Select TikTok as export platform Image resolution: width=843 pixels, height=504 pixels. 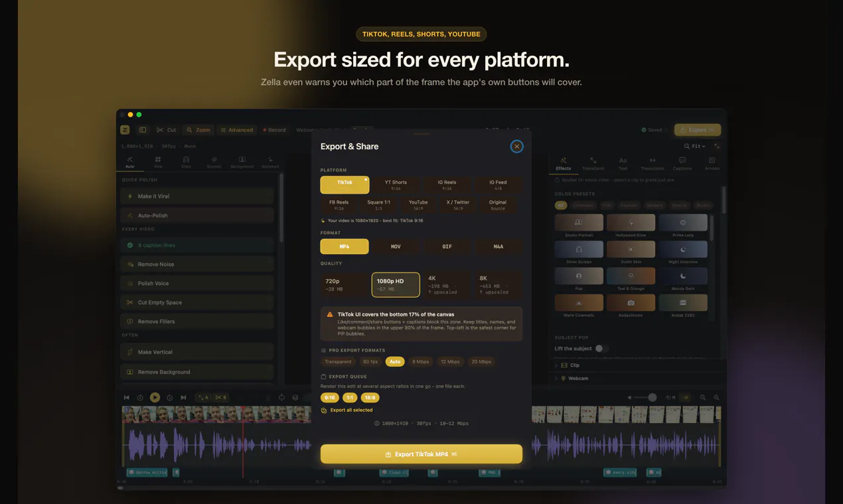pos(345,185)
